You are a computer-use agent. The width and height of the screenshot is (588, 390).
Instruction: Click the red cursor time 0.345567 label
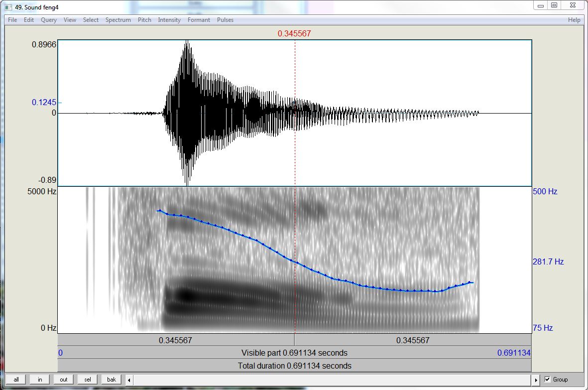pos(294,33)
